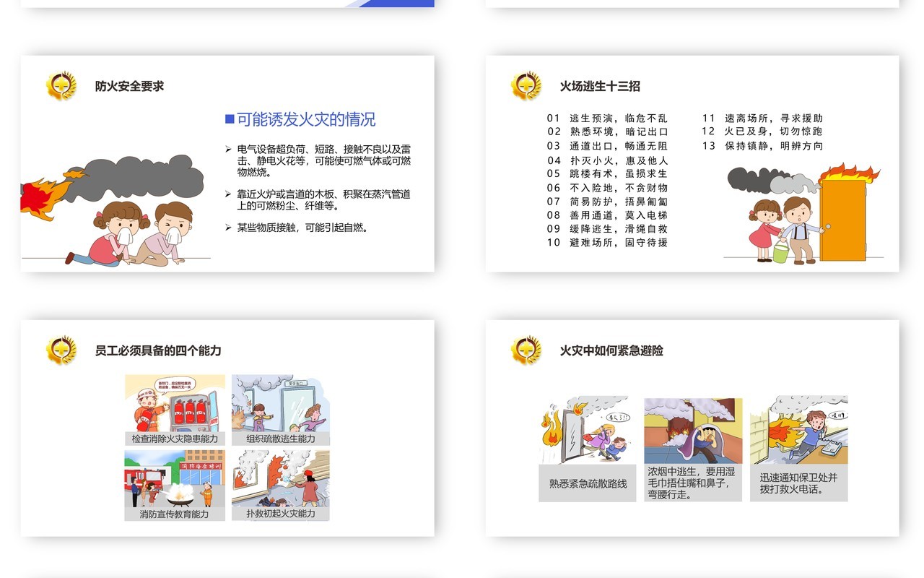Click the bullet starting with 靠近火炉或烟道的木板
This screenshot has height=578, width=924.
(318, 199)
